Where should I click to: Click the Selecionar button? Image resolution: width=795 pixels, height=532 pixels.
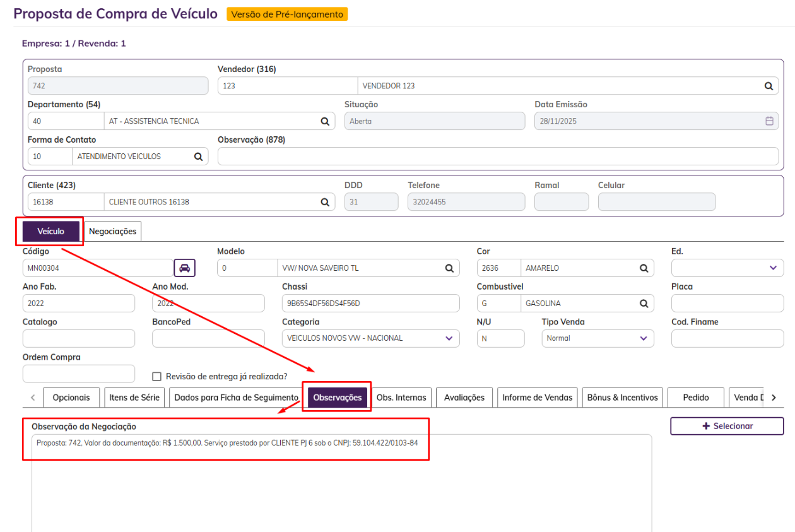tap(727, 426)
